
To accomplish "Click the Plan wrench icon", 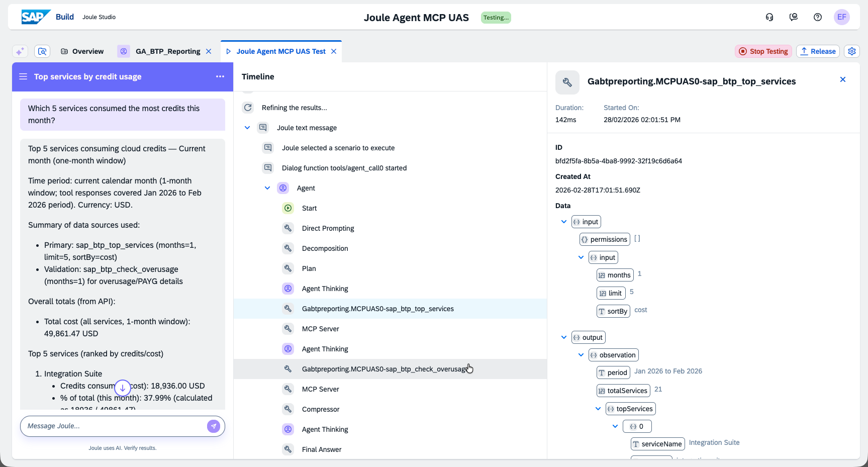I will pos(288,268).
